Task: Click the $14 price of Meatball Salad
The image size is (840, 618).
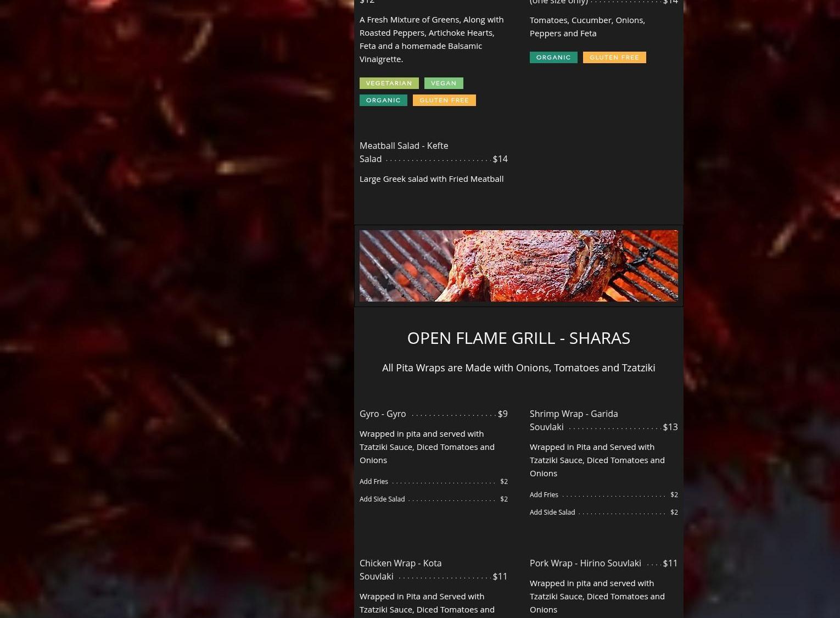Action: click(500, 159)
